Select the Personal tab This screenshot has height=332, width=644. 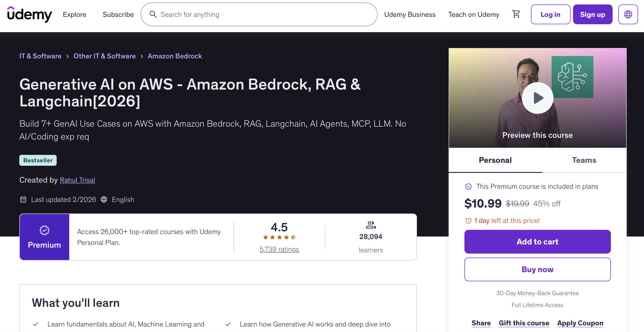click(x=495, y=160)
